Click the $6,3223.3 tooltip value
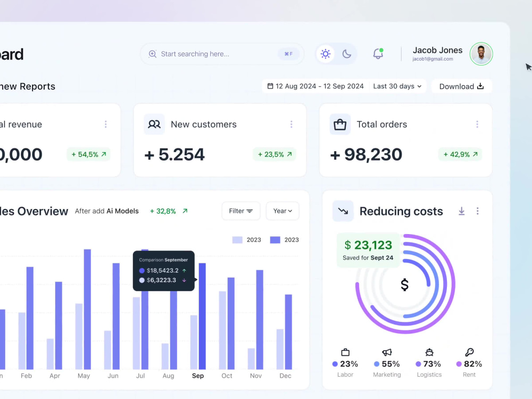This screenshot has height=399, width=532. click(x=161, y=280)
